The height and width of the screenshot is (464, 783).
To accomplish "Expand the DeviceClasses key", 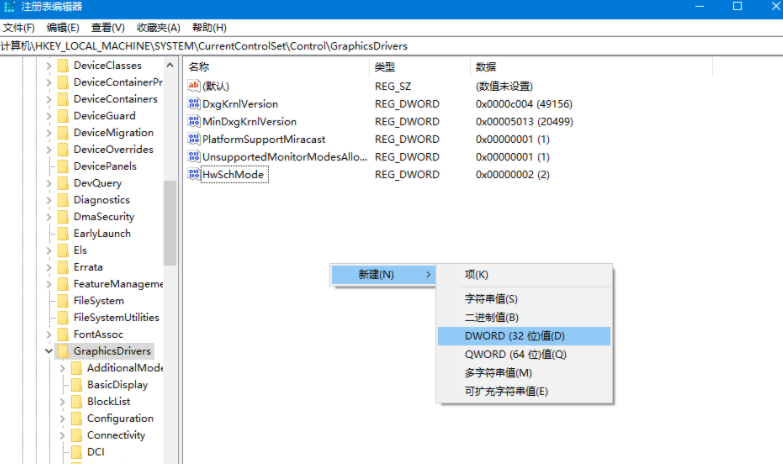I will pos(49,65).
